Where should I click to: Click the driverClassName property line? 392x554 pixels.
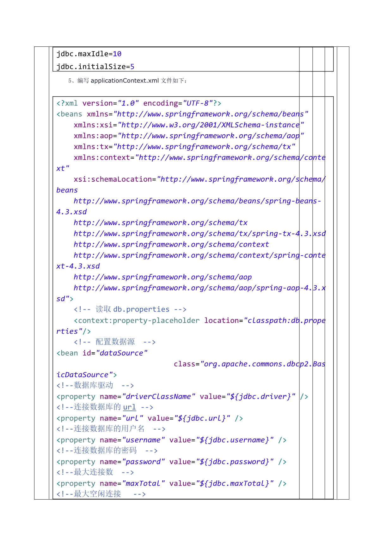click(x=182, y=397)
